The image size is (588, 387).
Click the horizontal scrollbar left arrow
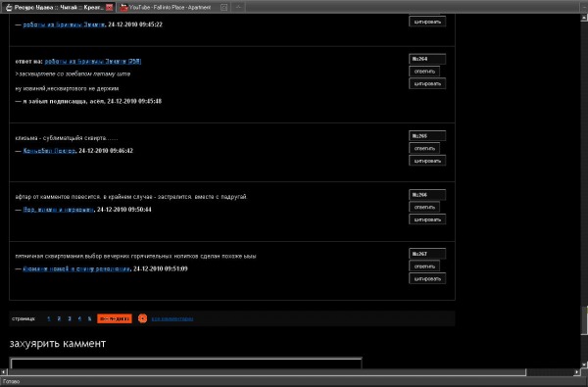pos(3,372)
